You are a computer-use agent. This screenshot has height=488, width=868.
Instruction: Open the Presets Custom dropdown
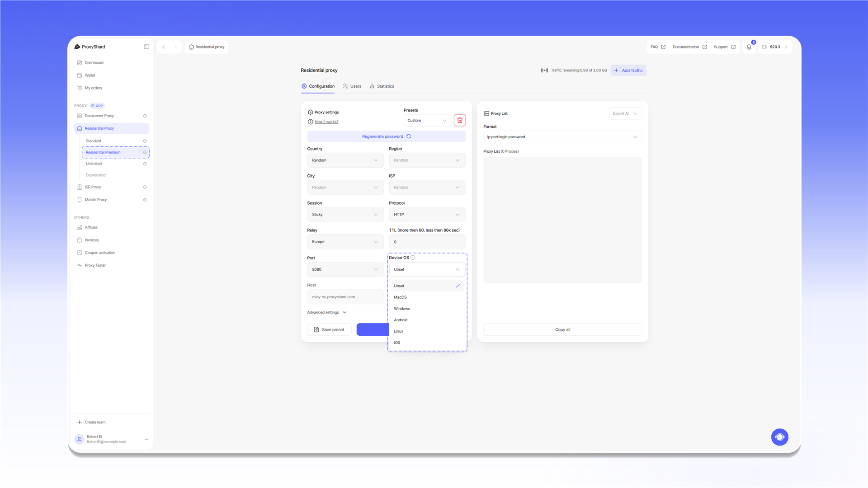(427, 121)
